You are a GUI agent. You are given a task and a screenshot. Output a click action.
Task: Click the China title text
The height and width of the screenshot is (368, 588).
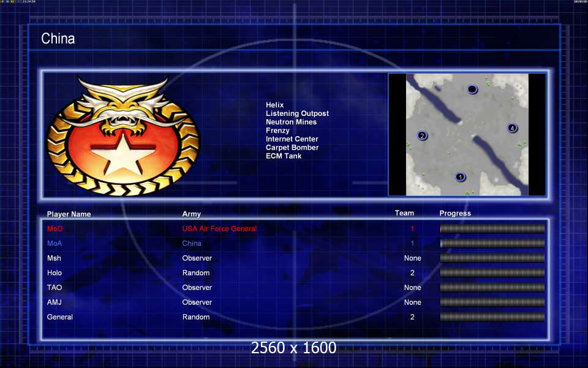(58, 38)
